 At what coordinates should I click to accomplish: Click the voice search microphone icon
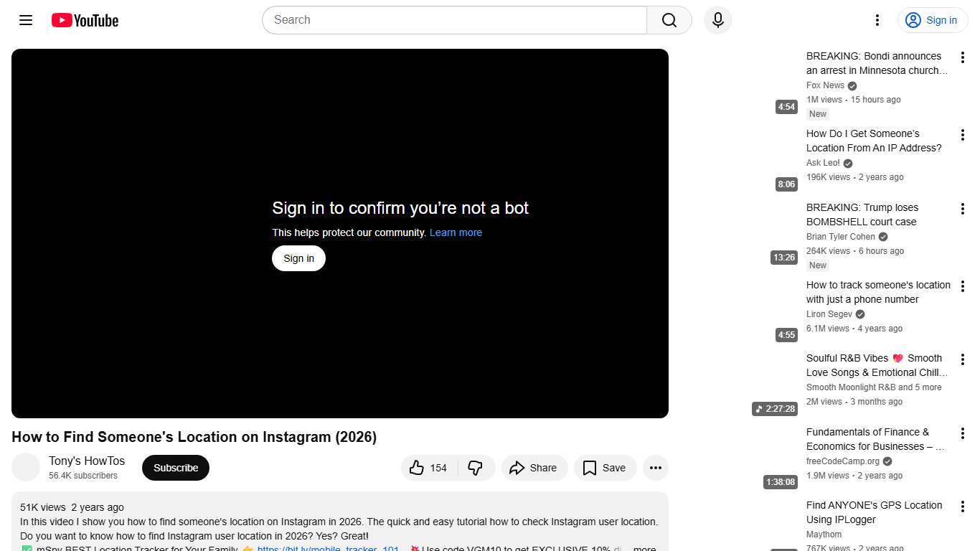coord(717,20)
